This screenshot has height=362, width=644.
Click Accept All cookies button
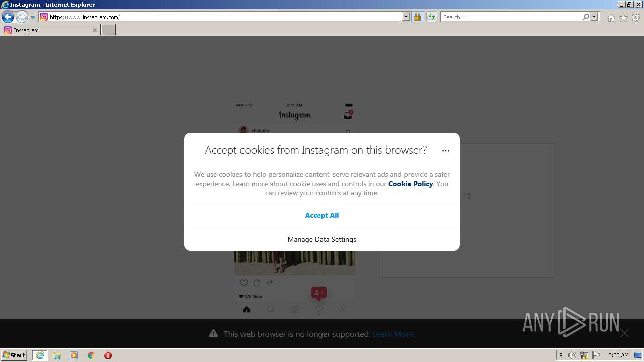[322, 215]
